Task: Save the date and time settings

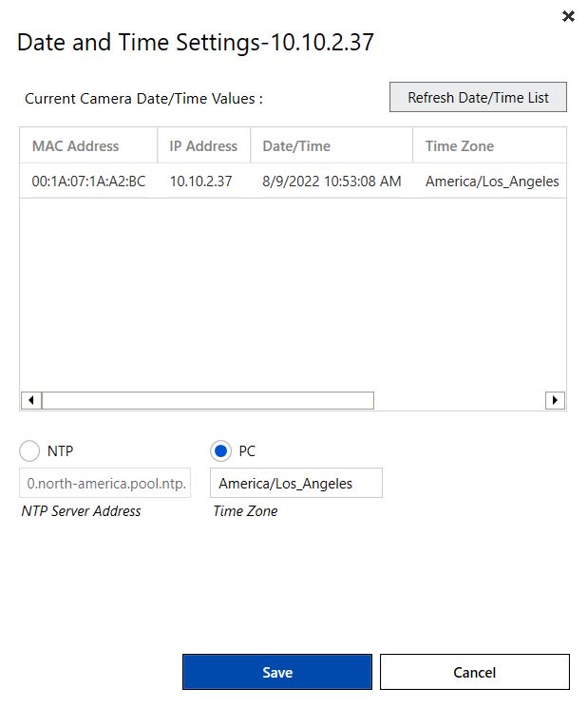Action: tap(277, 672)
